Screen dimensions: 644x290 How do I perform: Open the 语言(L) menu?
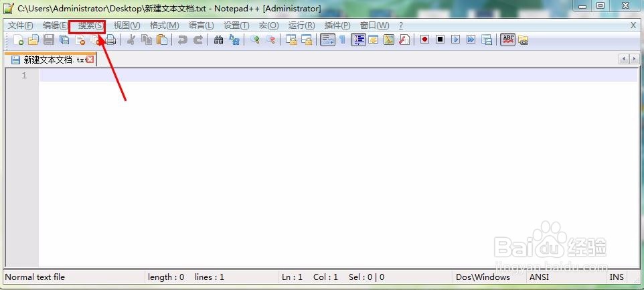click(x=202, y=25)
